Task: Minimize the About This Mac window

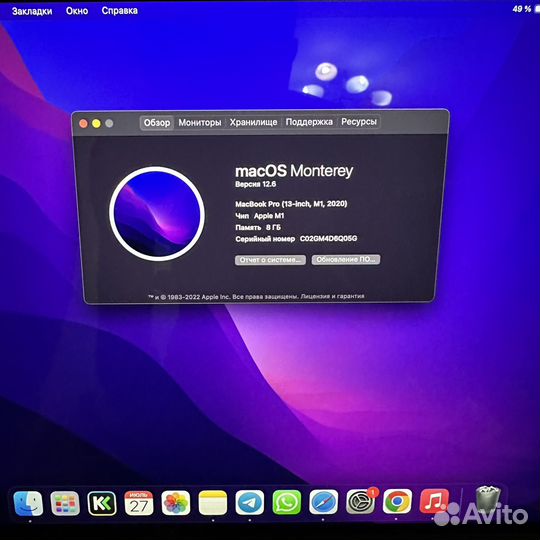Action: click(96, 123)
